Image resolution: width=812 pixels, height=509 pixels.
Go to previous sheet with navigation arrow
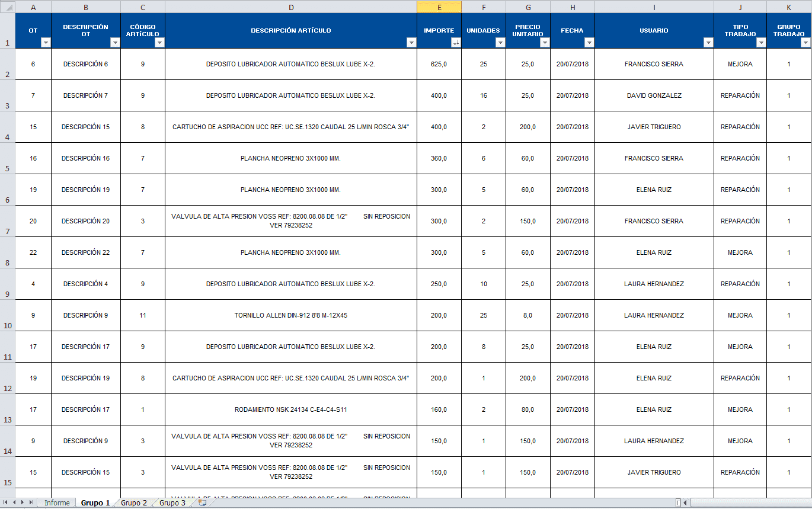(14, 502)
